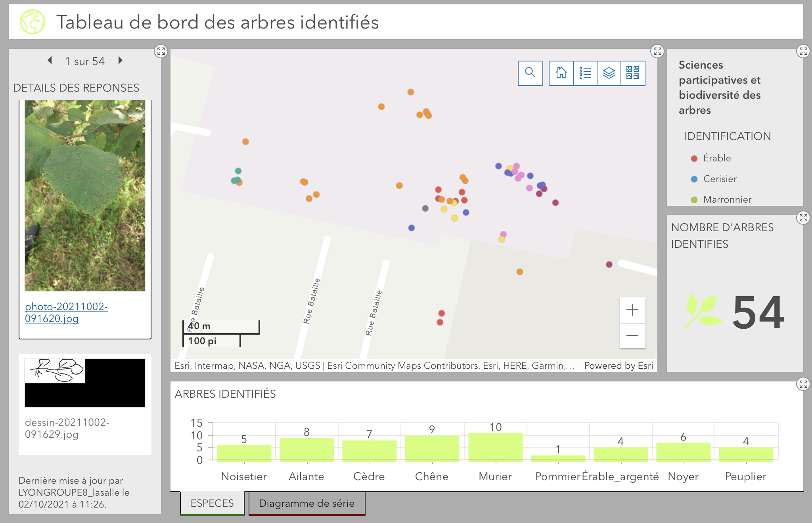Expand the response details panel
The height and width of the screenshot is (523, 812).
[161, 51]
